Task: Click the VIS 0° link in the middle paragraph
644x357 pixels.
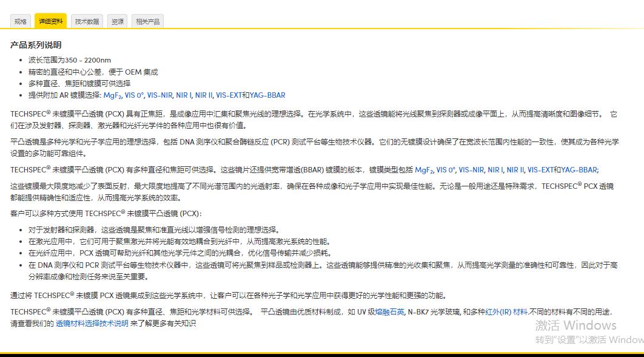Action: click(445, 169)
